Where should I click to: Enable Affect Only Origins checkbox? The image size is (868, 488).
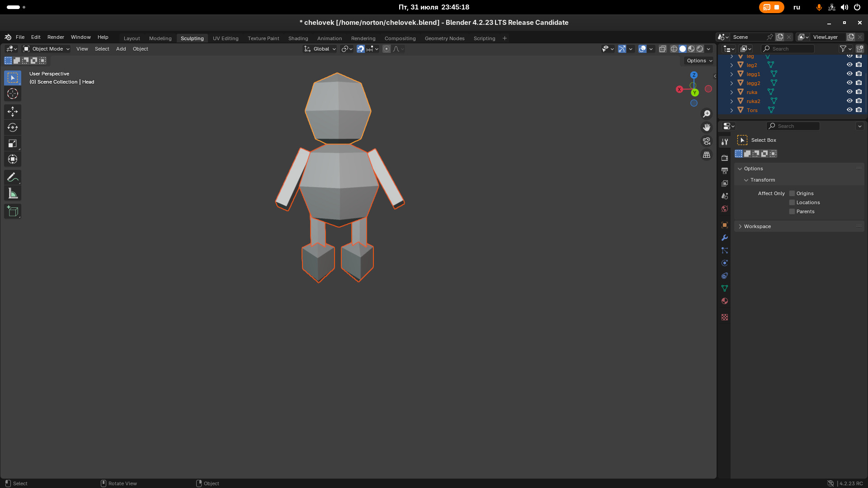coord(792,193)
